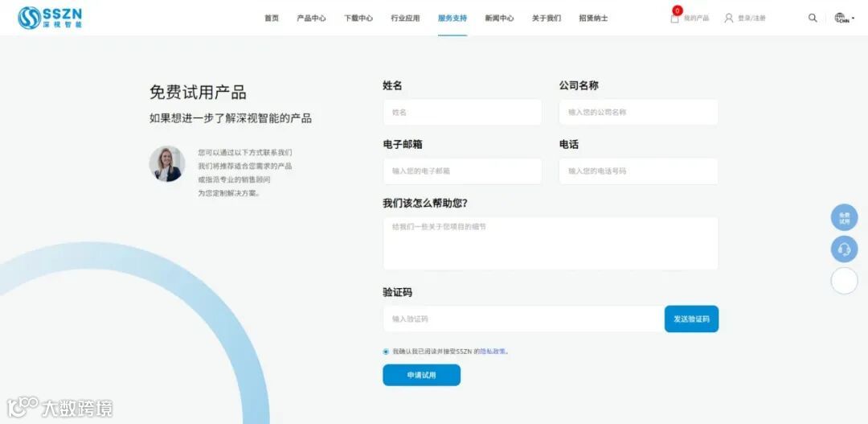Click 发送验证码 button
Viewport: 868px width, 424px height.
tap(691, 319)
